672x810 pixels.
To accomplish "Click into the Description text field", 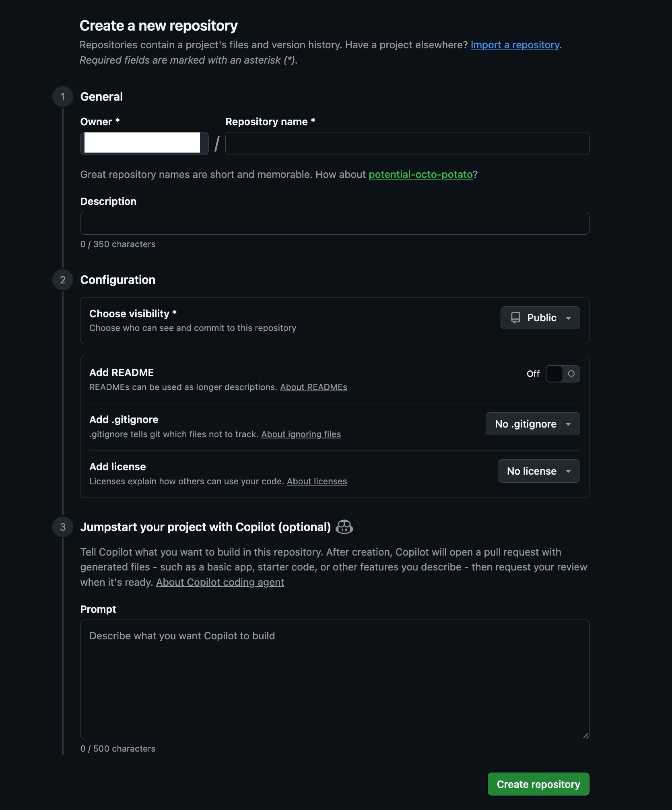I will point(334,223).
